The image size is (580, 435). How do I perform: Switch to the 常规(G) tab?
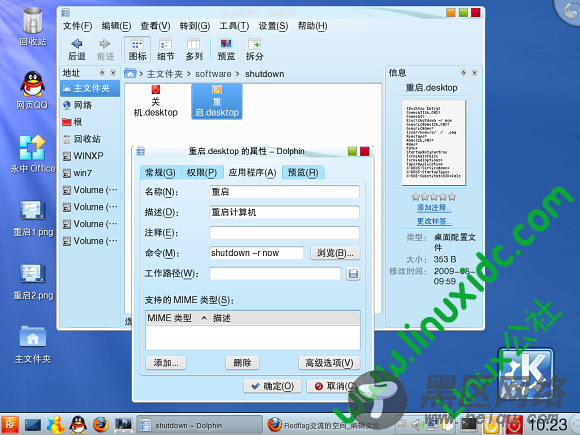pyautogui.click(x=160, y=173)
